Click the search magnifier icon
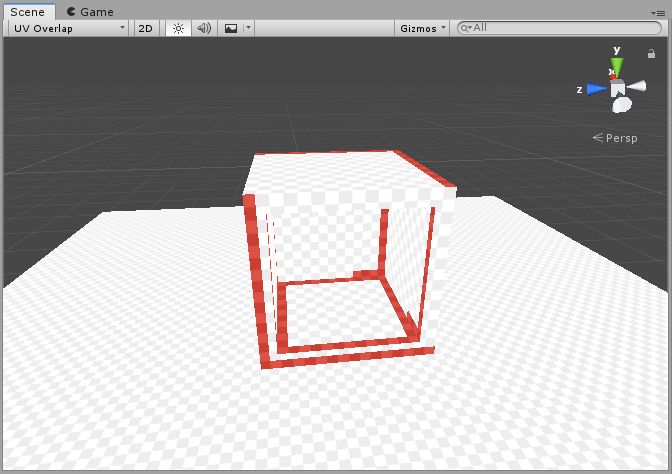The width and height of the screenshot is (672, 474). (x=465, y=28)
